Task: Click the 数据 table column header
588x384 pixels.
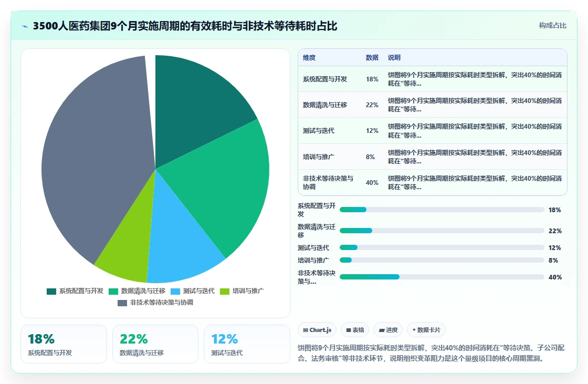Action: (x=372, y=57)
